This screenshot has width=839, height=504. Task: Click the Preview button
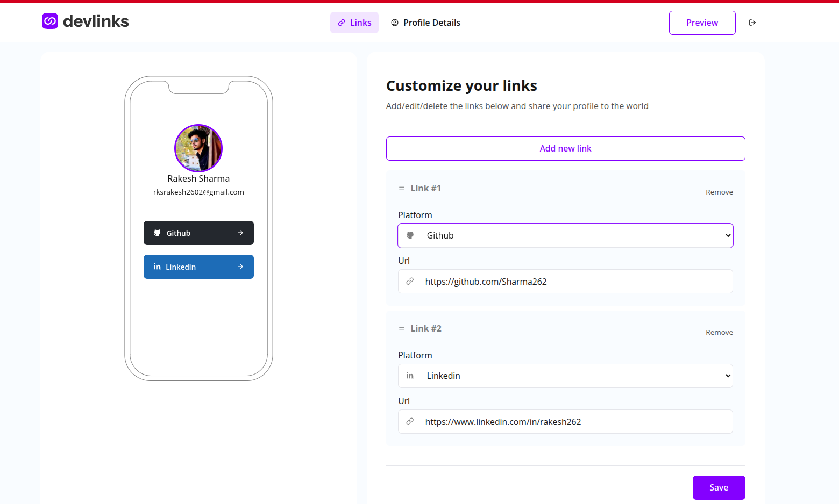pyautogui.click(x=702, y=23)
